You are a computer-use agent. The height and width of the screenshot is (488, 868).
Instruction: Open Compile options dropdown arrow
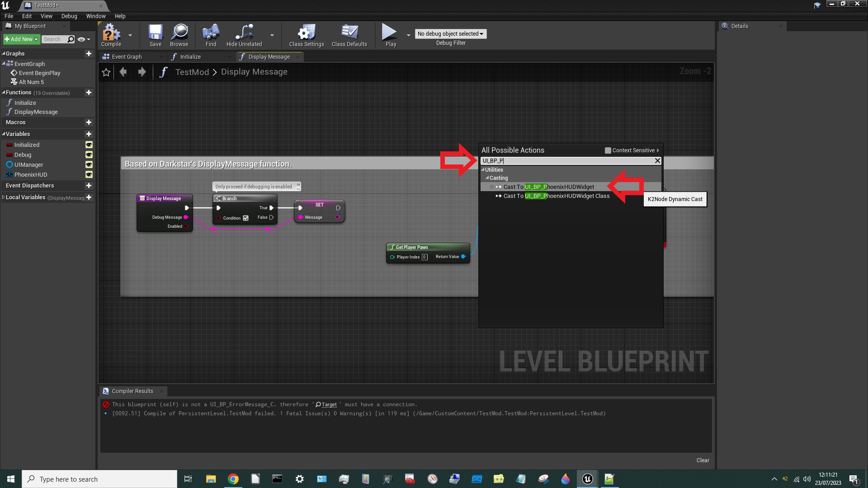pos(130,35)
